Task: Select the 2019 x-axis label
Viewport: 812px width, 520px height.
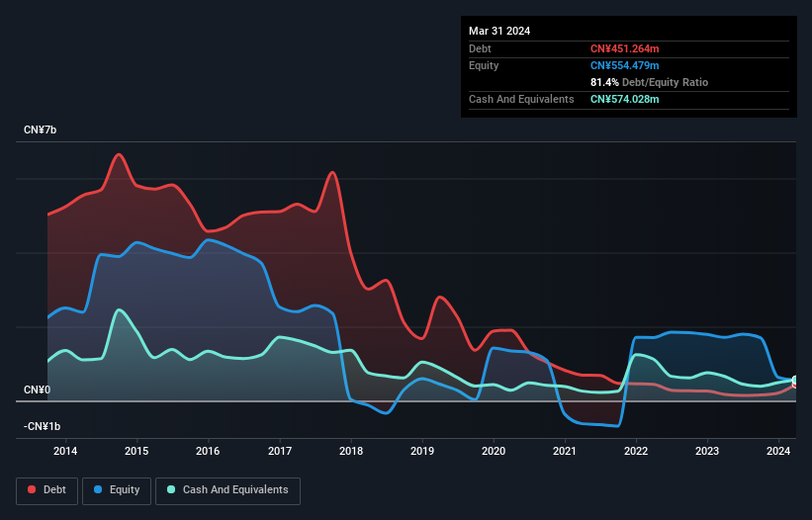Action: [x=422, y=451]
